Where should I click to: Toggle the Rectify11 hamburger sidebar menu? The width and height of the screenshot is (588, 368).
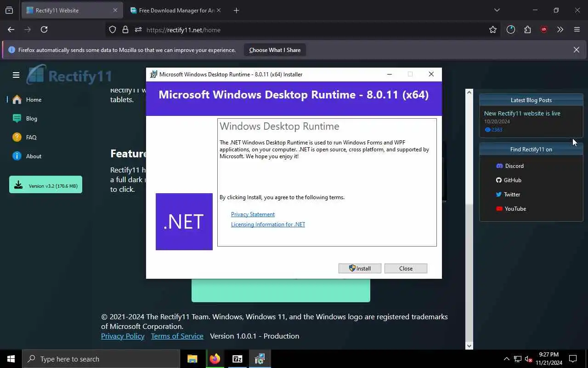pos(16,75)
